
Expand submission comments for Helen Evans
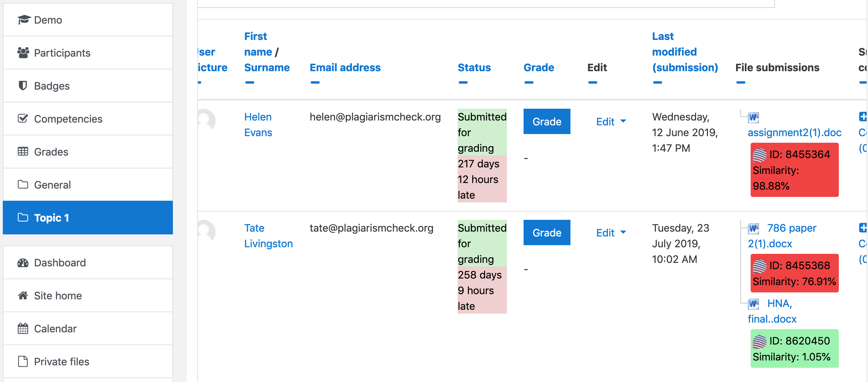coord(863,117)
